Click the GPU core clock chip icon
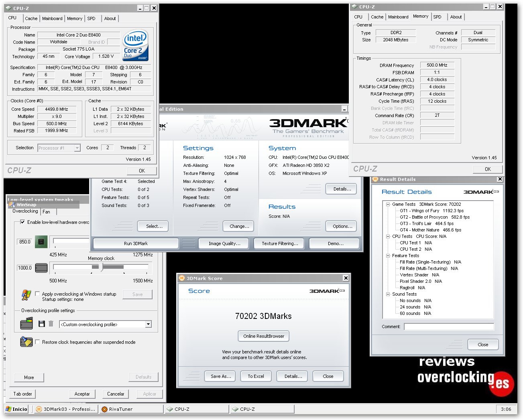Viewport: 523px width, 420px height. (41, 242)
